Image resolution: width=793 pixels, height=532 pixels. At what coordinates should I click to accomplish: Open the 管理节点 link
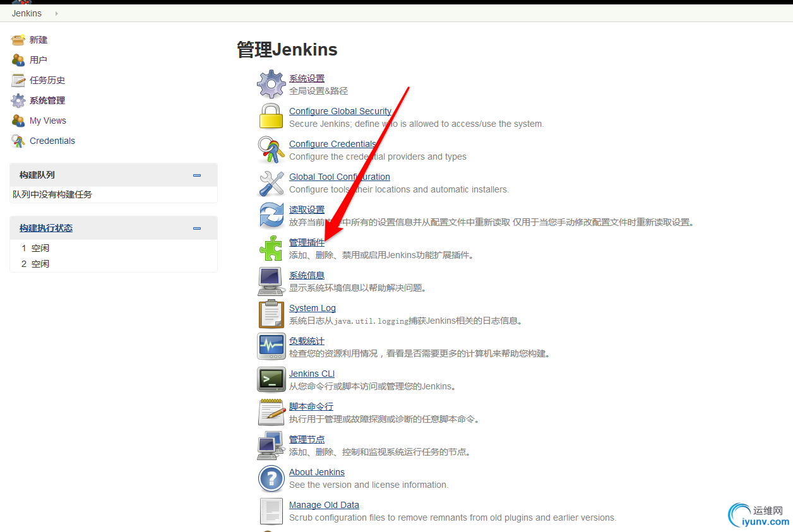[307, 439]
